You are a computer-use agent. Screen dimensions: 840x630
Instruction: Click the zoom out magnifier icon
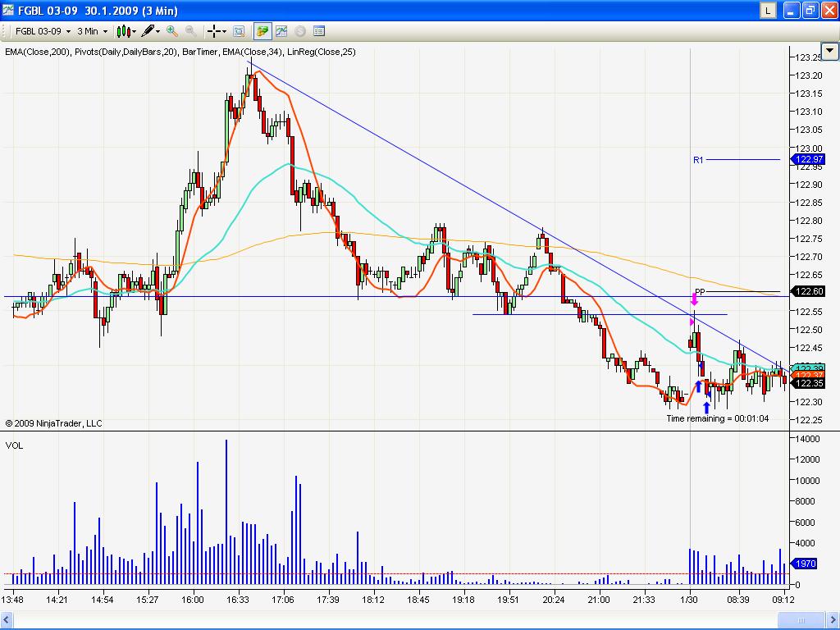click(190, 32)
